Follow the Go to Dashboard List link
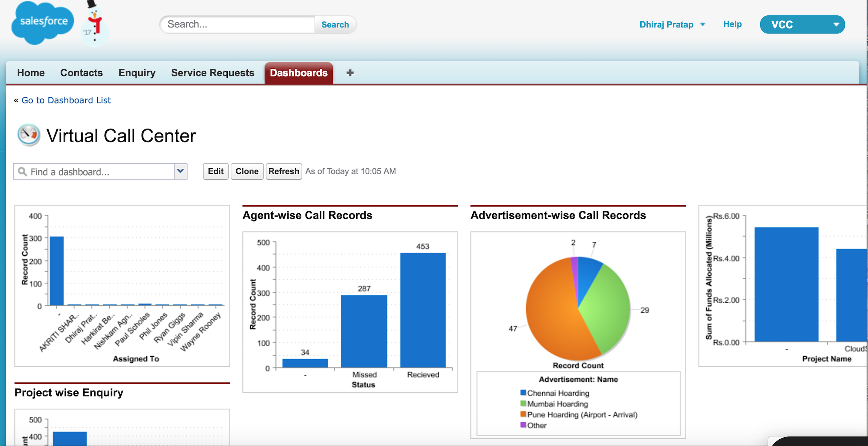Viewport: 868px width, 446px height. point(66,100)
